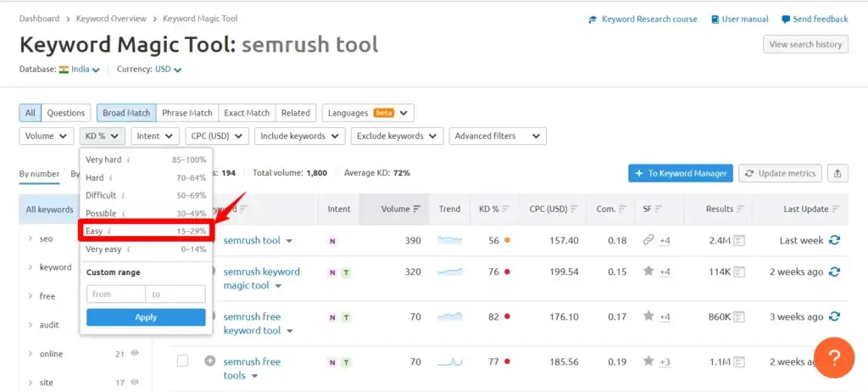Refresh semrush keyword magic tool row
The image size is (868, 392).
point(834,272)
